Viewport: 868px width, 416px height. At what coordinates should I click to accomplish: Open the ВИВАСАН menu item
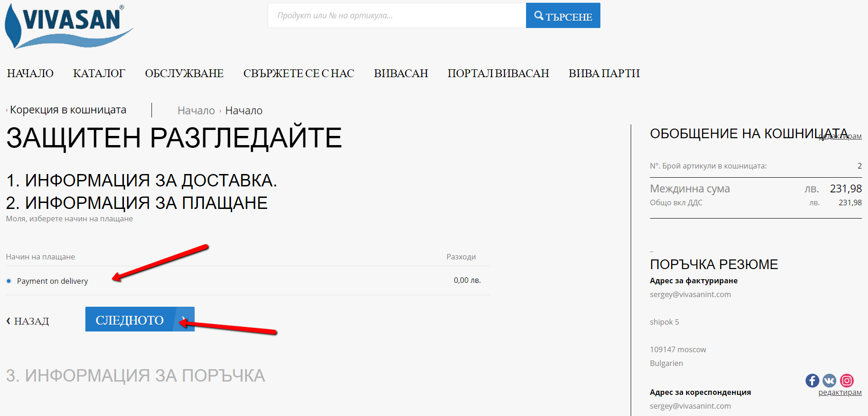[401, 73]
